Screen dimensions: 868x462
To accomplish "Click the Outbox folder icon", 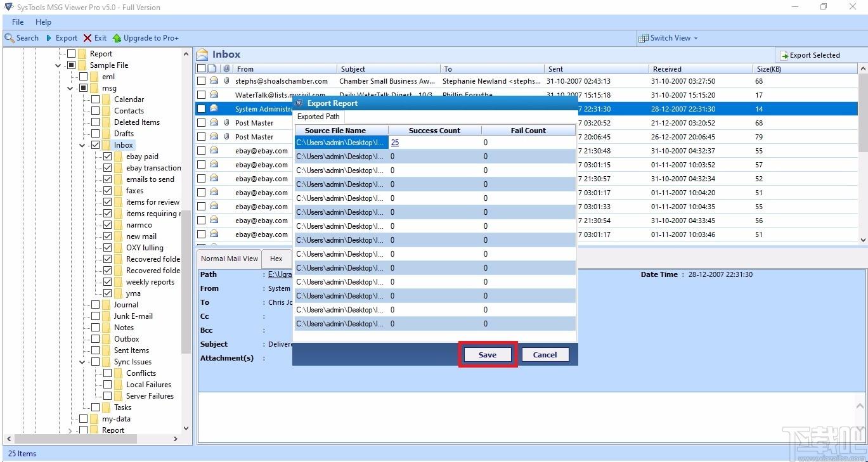I will [106, 339].
